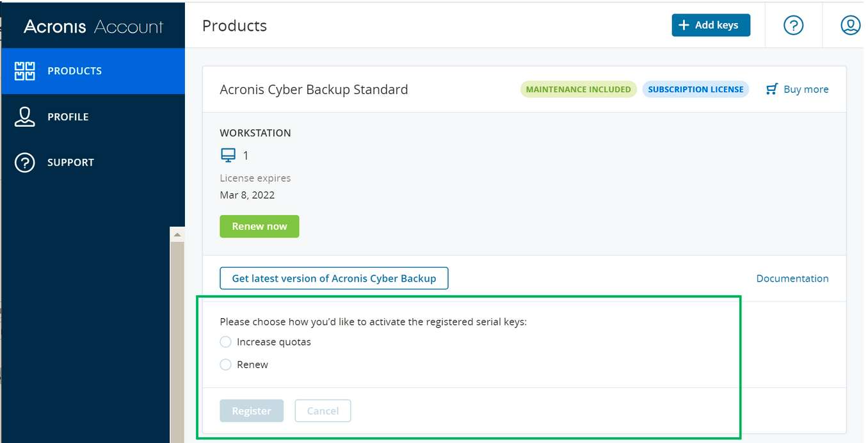Click the Products grid icon in sidebar

24,71
